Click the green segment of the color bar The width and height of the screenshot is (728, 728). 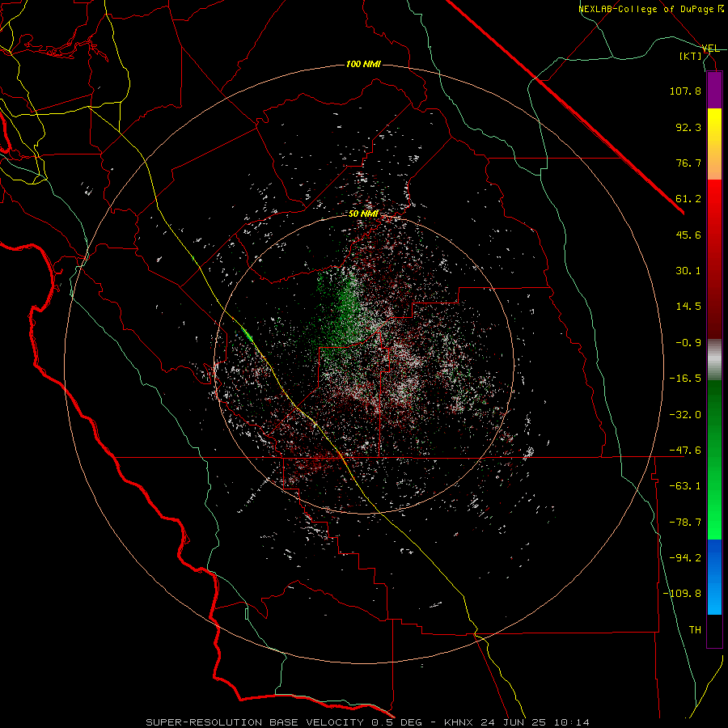click(714, 459)
